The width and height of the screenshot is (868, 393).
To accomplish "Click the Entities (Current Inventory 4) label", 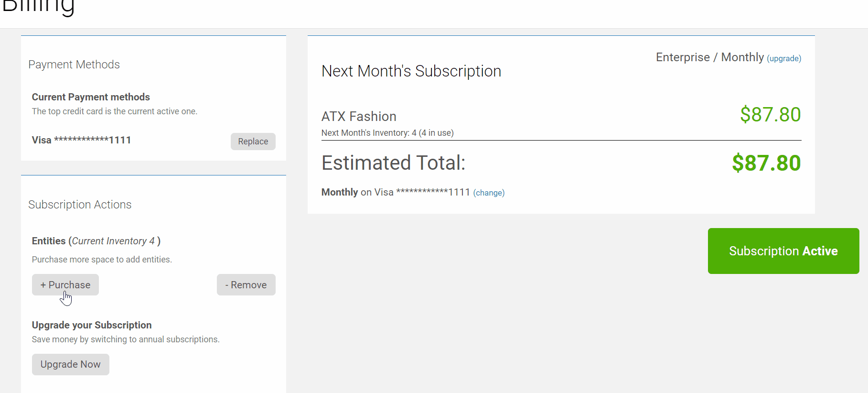I will (x=96, y=241).
